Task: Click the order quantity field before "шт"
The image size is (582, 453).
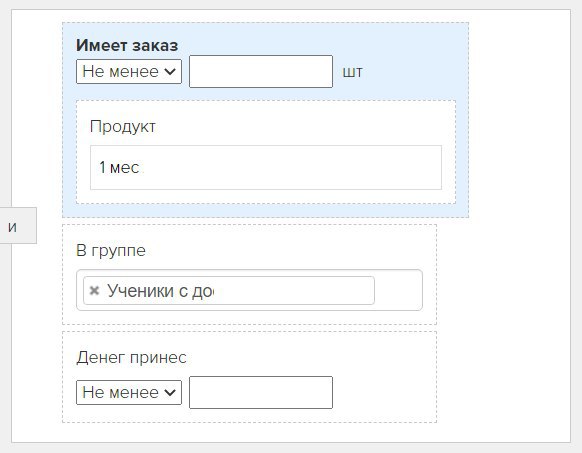Action: (x=261, y=71)
